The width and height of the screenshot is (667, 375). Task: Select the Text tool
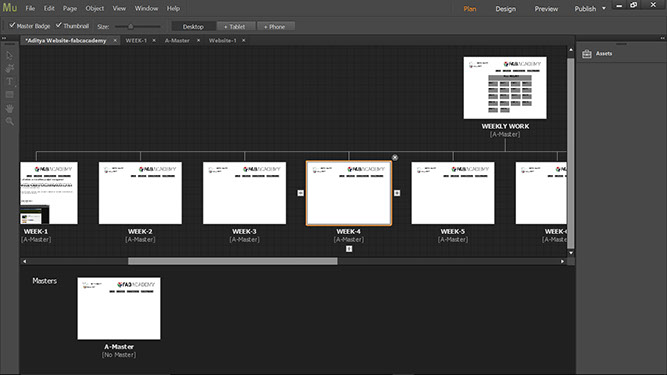click(9, 82)
